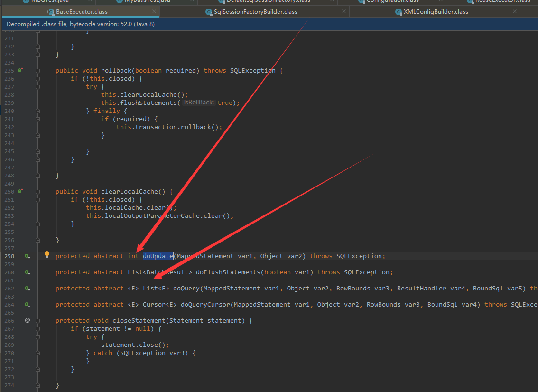Close the BaseExecutor.class tab
Screen dimensions: 538x392
click(x=154, y=12)
